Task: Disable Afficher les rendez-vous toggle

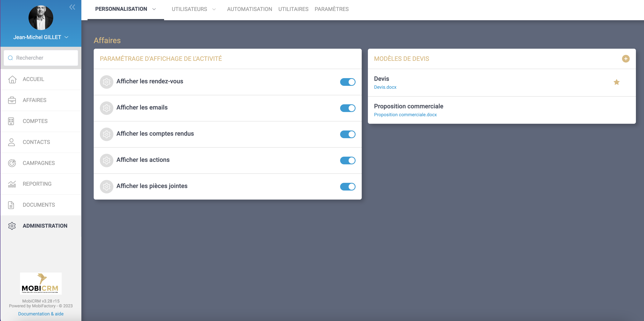Action: (x=347, y=82)
